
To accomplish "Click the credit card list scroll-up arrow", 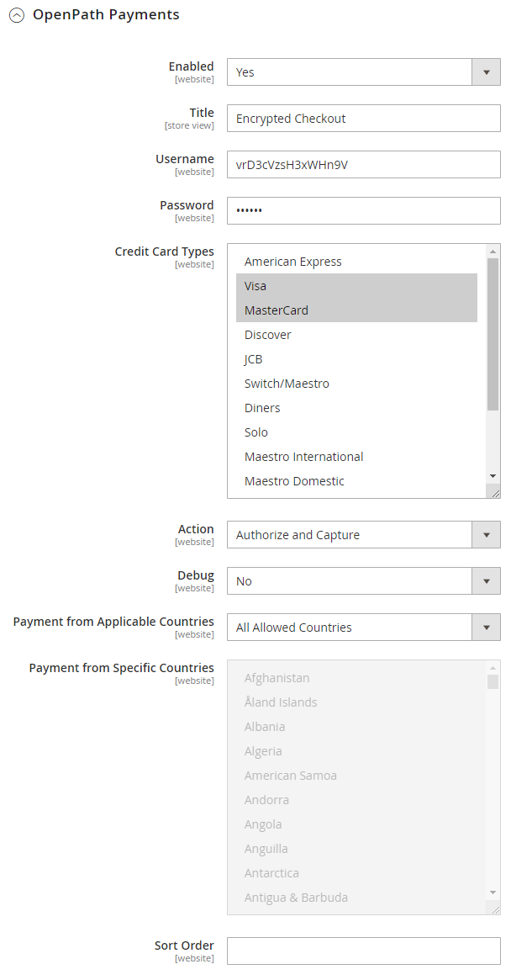I will pyautogui.click(x=493, y=252).
